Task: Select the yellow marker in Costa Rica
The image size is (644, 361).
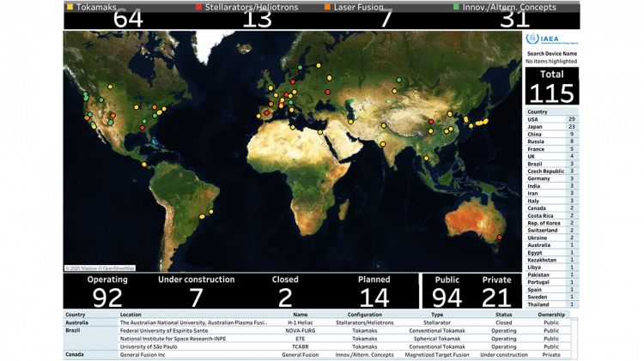Action: 144,165
